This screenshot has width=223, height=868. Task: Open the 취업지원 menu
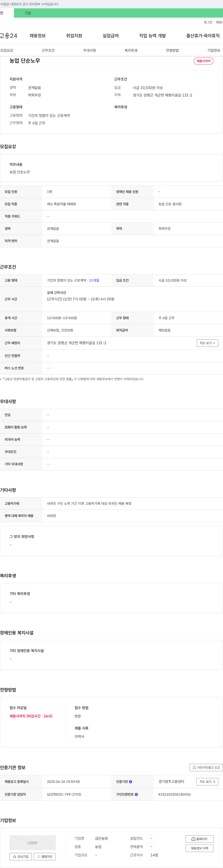pos(74,36)
